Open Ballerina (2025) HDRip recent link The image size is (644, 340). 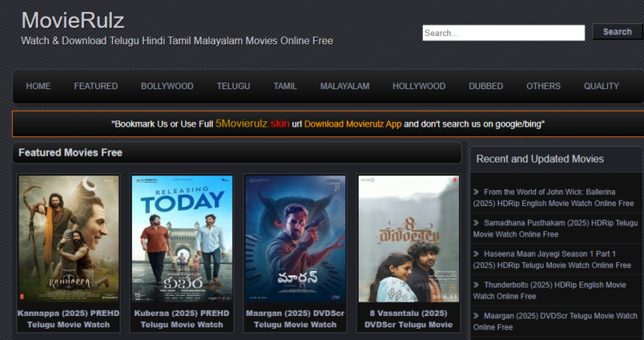[553, 198]
